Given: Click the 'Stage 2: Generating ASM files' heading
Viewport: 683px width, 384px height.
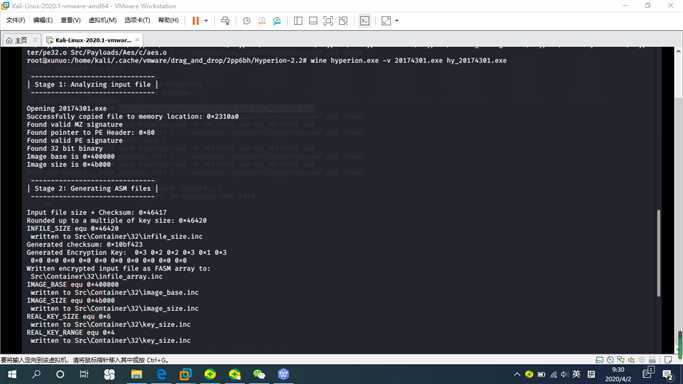Looking at the screenshot, I should pos(92,189).
